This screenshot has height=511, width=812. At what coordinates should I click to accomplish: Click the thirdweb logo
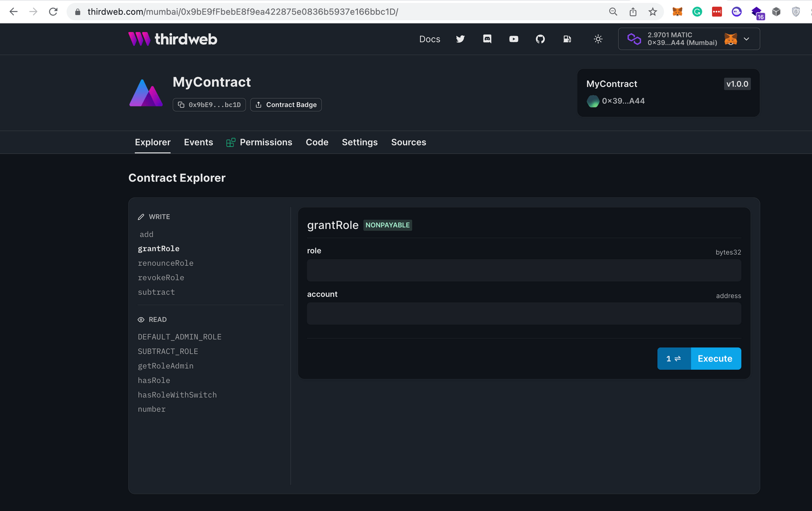click(173, 39)
